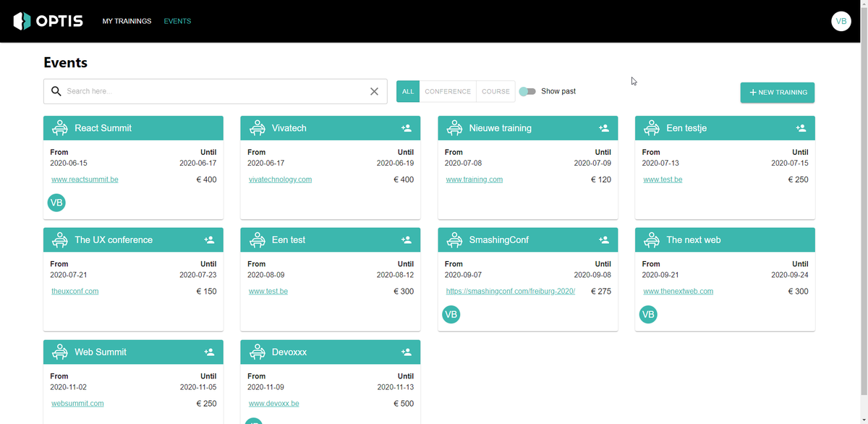Open www.training.com link

coord(475,179)
